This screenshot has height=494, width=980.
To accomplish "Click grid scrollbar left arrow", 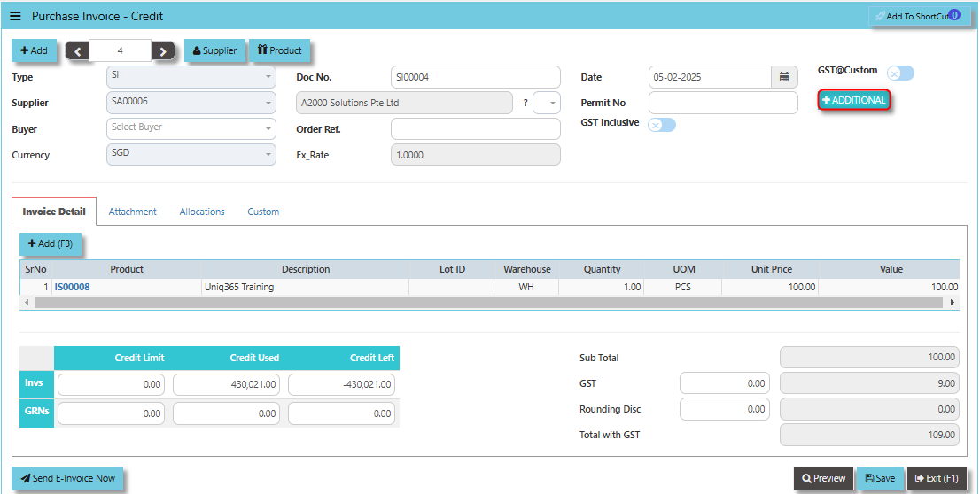I will tap(27, 302).
